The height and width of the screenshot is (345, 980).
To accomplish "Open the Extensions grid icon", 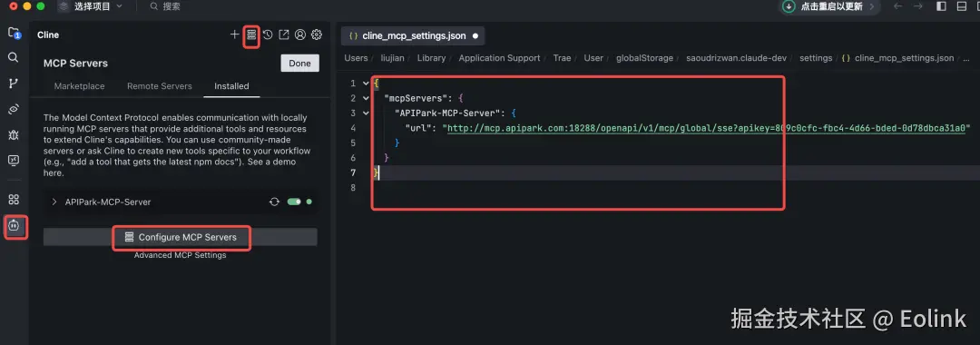I will 13,200.
